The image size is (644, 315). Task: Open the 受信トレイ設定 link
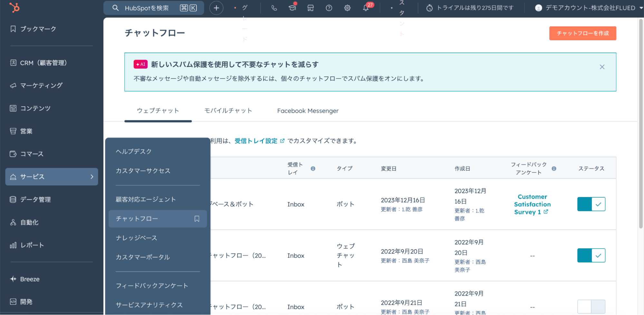[256, 141]
